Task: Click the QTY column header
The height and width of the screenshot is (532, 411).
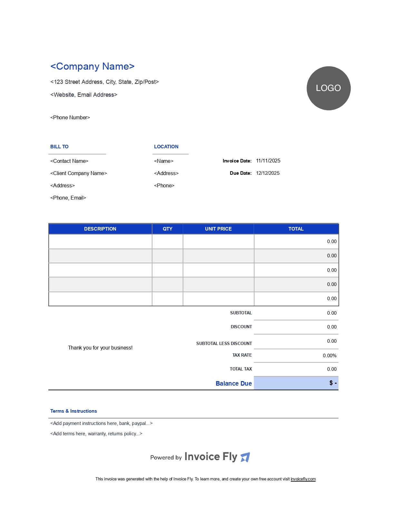Action: (167, 229)
